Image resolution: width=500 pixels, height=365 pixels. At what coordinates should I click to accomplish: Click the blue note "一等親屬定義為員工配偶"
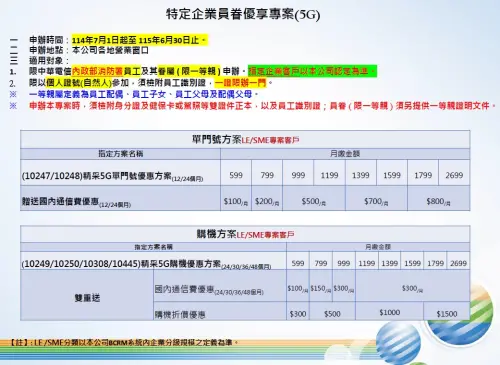pyautogui.click(x=76, y=94)
